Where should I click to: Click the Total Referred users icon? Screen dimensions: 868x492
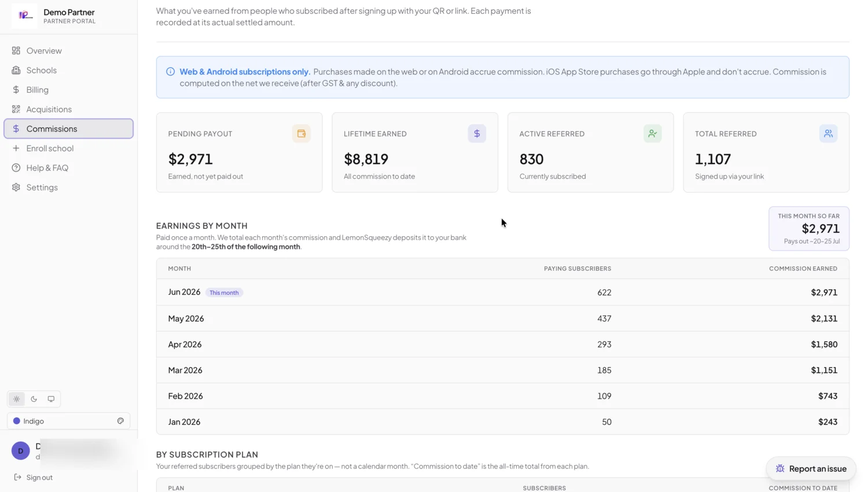828,134
